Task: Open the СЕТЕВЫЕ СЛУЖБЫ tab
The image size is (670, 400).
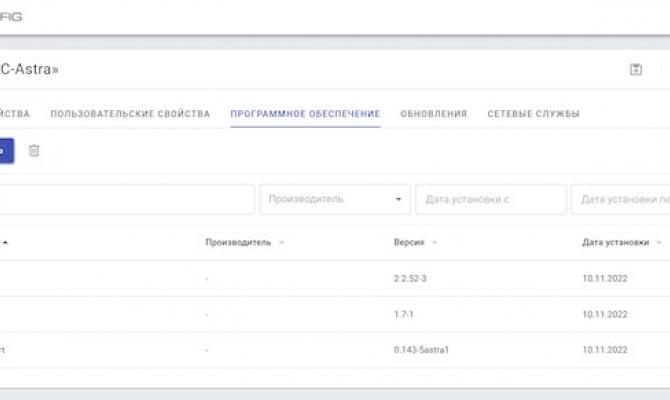Action: point(533,114)
